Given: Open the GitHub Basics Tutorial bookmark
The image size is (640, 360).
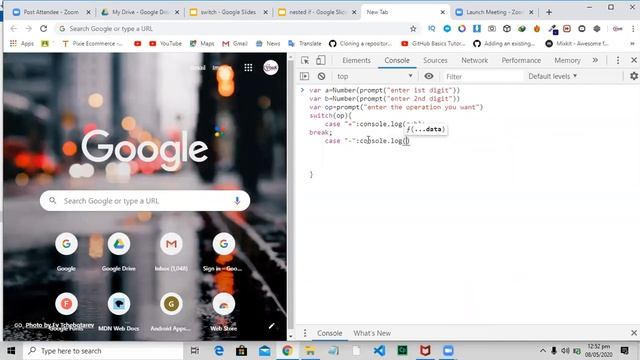Looking at the screenshot, I should pyautogui.click(x=433, y=43).
